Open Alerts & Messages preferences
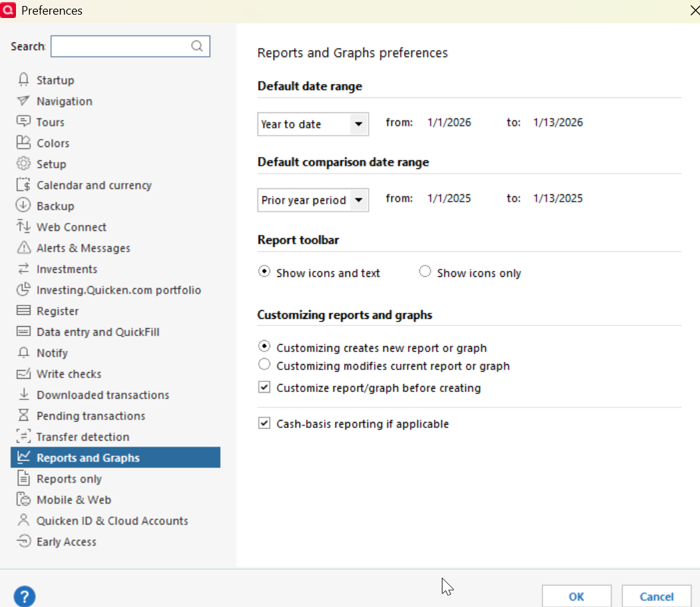 pos(83,248)
